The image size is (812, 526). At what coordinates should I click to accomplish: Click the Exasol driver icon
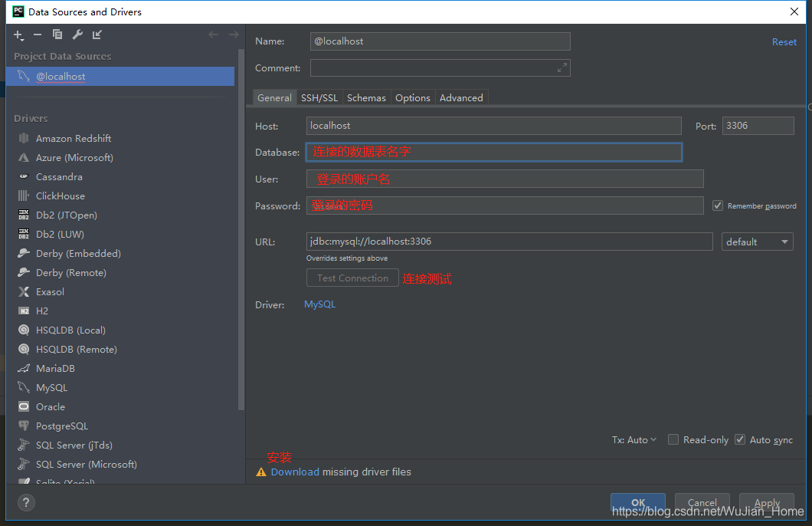pyautogui.click(x=24, y=292)
